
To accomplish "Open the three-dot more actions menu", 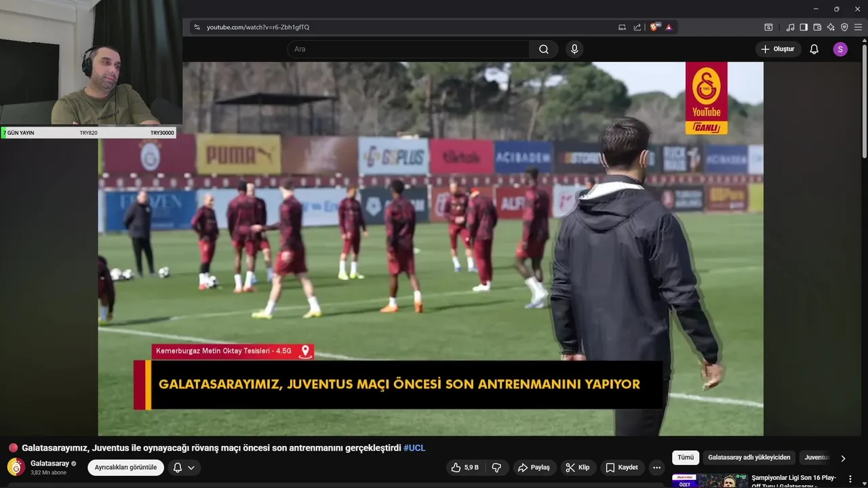I will (x=656, y=468).
